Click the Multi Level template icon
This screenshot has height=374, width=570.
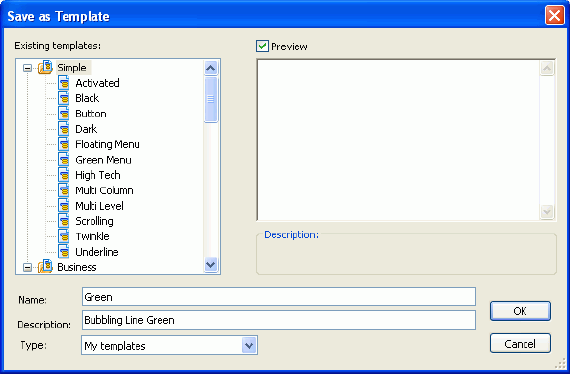pos(64,206)
